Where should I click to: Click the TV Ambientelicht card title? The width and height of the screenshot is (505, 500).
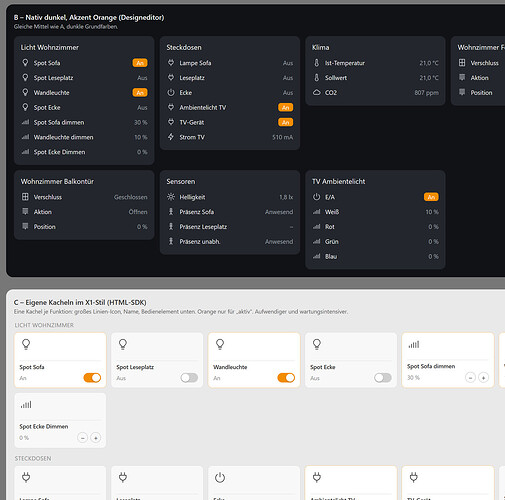[338, 181]
